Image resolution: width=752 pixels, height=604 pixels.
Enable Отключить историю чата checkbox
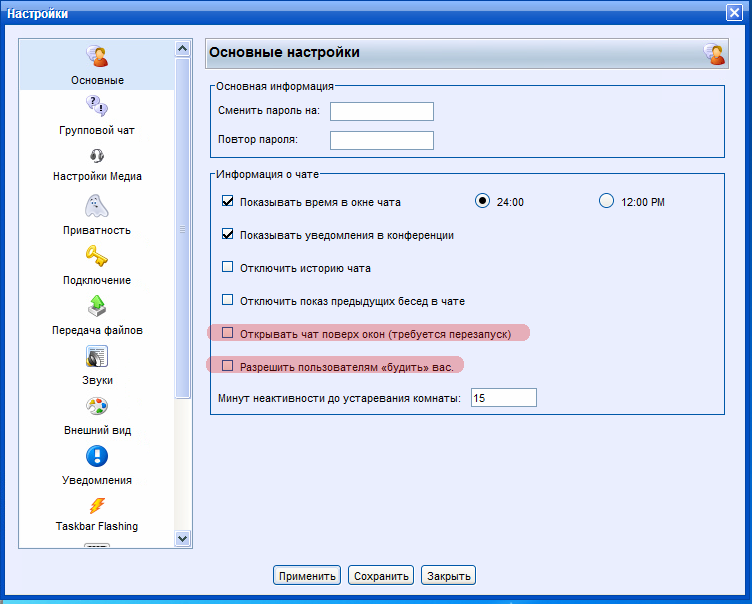[227, 267]
